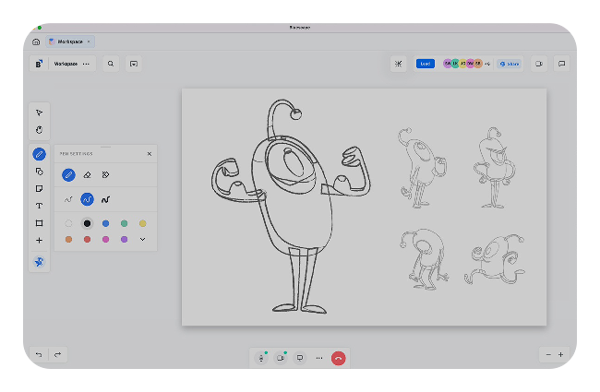Undo the last action
Image resolution: width=600 pixels, height=392 pixels.
click(x=39, y=354)
